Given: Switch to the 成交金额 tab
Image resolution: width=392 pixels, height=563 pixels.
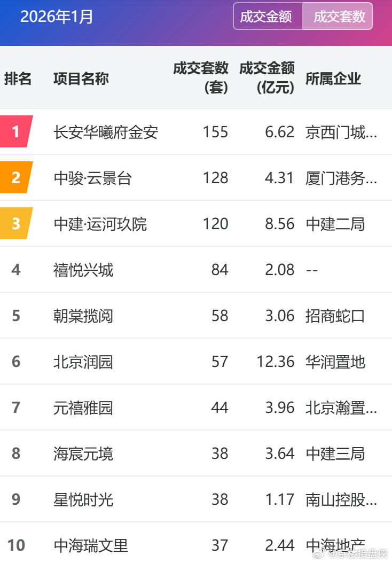Looking at the screenshot, I should point(267,17).
